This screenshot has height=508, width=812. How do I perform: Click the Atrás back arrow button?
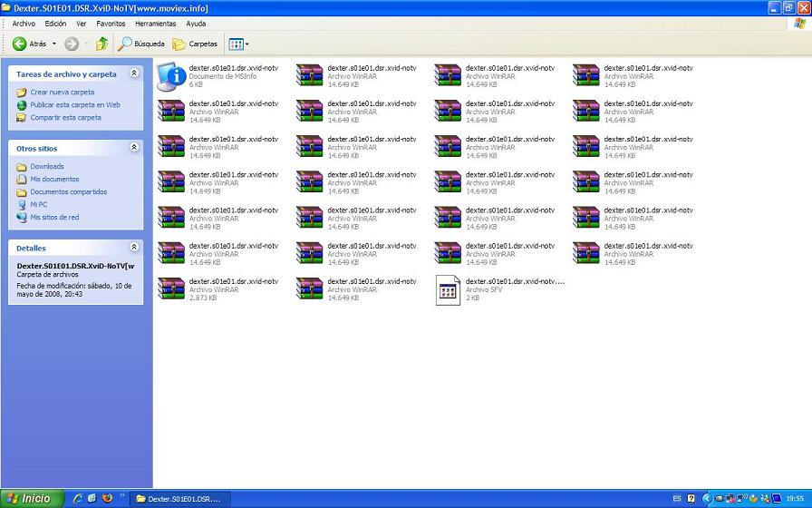[29, 44]
